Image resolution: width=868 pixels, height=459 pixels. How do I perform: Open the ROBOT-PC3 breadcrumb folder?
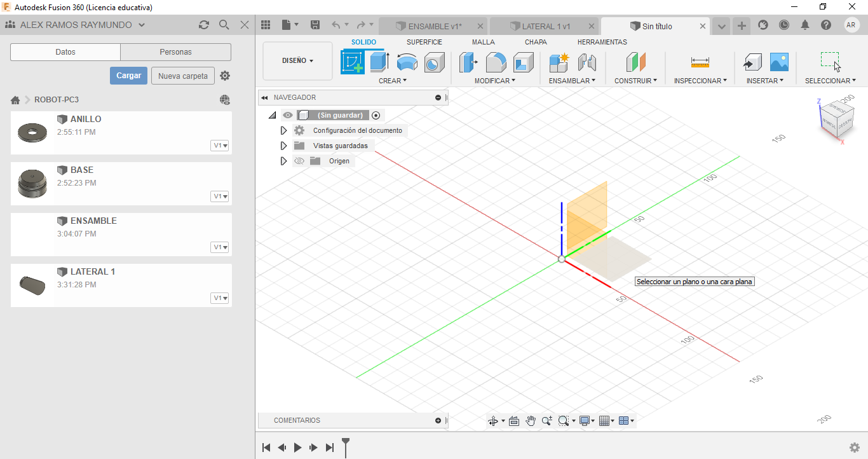pos(57,100)
